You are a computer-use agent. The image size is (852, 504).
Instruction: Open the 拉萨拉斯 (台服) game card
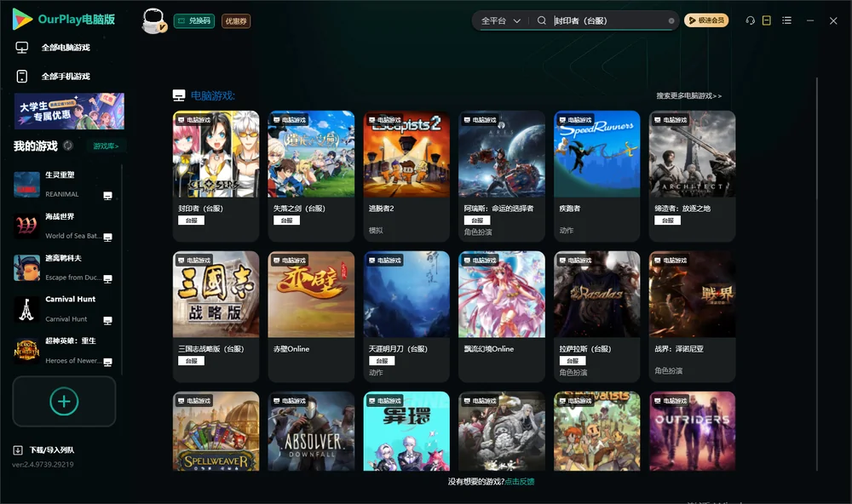(597, 316)
